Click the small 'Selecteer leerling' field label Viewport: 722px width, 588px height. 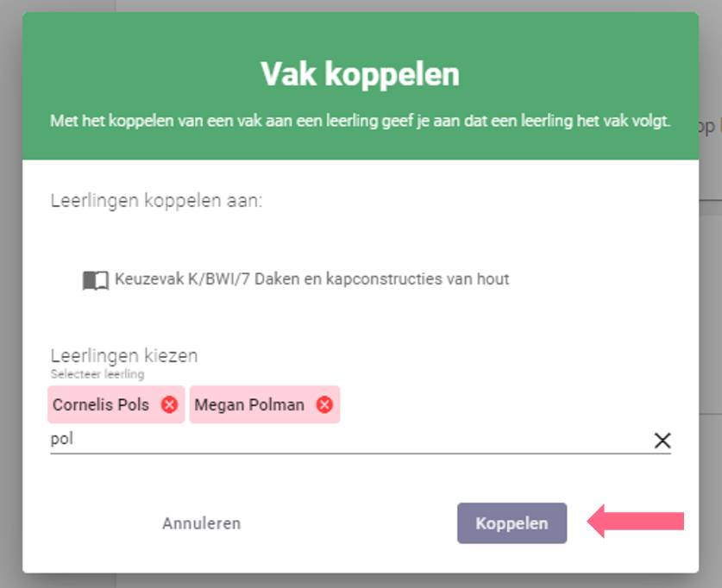click(97, 374)
